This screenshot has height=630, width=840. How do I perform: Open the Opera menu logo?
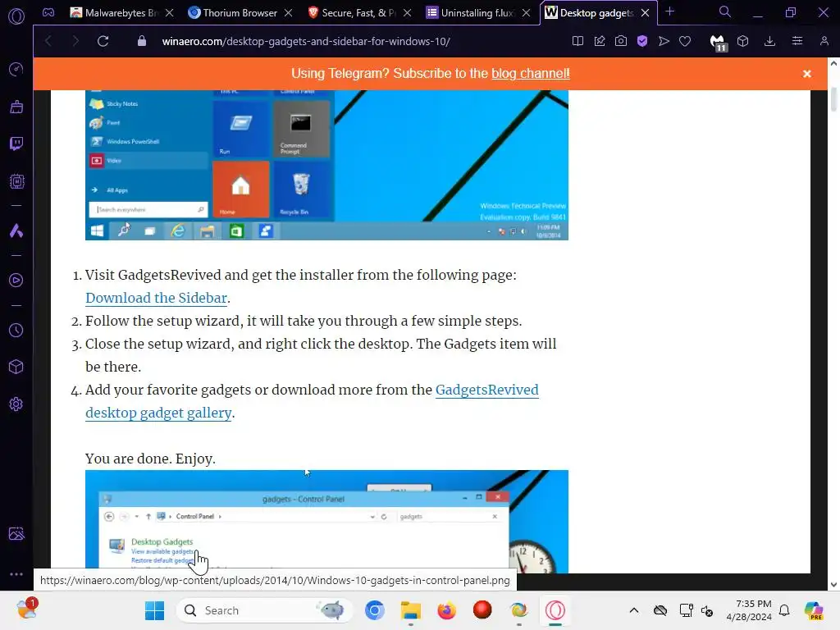(16, 16)
